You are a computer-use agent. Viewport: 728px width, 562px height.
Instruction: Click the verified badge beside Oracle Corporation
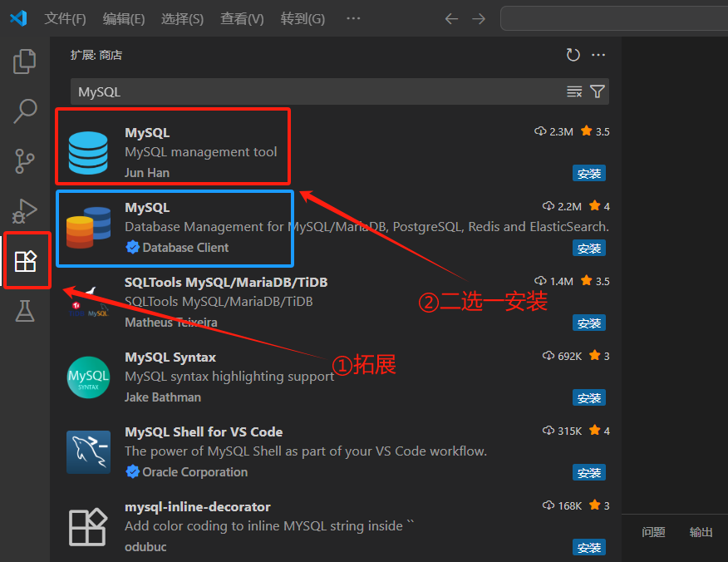132,471
